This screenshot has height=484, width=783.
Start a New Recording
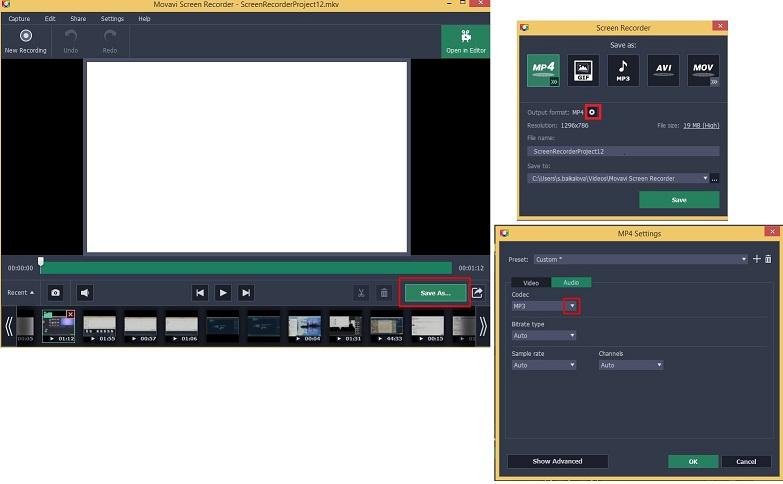click(x=25, y=41)
